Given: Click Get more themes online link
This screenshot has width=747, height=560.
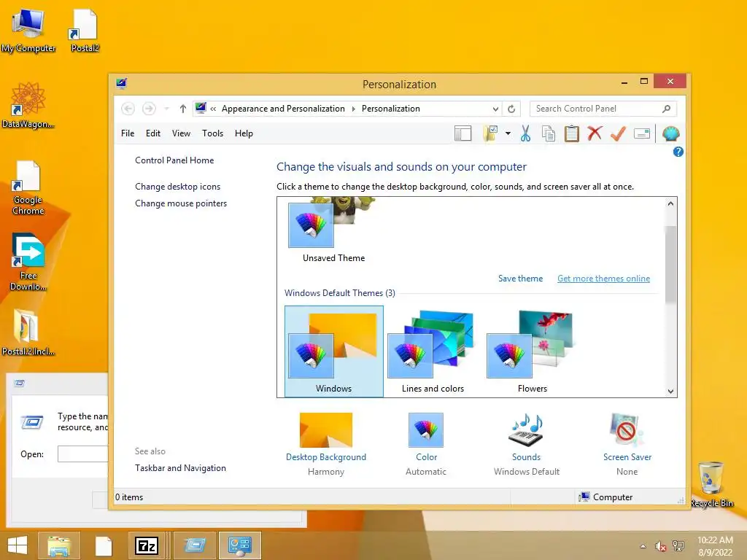Looking at the screenshot, I should point(603,279).
